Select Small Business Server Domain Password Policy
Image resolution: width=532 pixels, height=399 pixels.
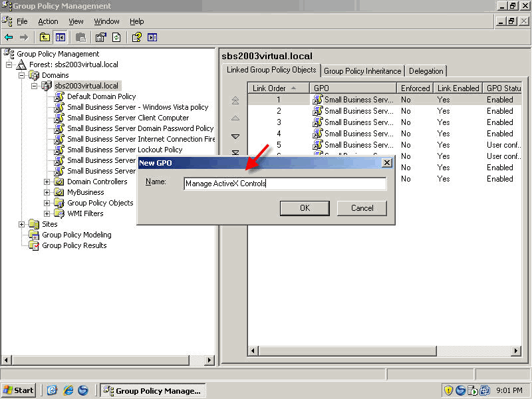(x=140, y=128)
